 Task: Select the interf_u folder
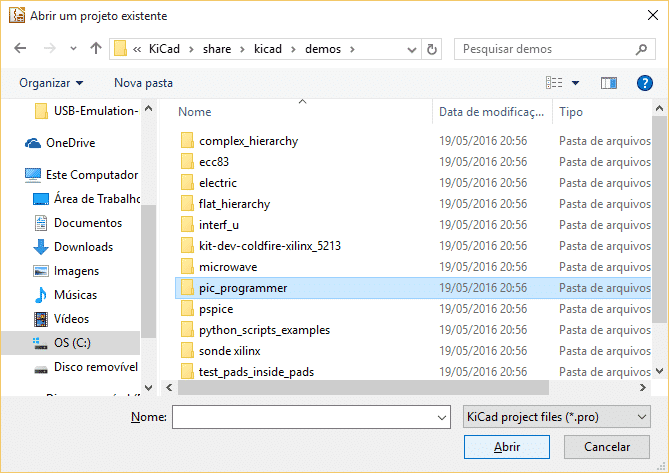[413, 225]
